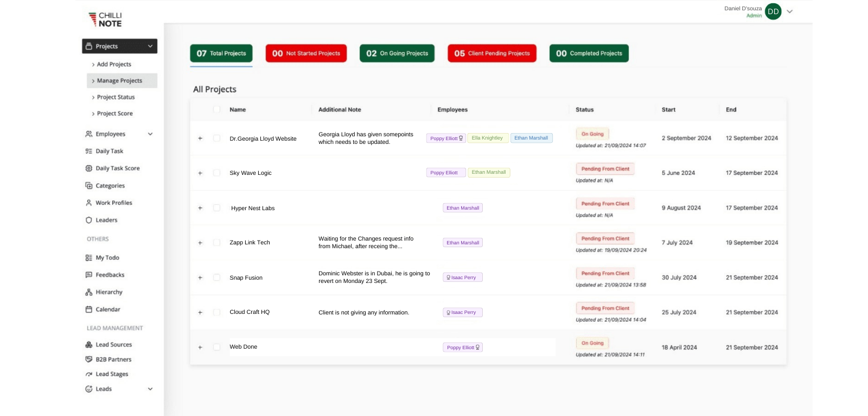Click the Feedbacks icon in sidebar

(x=88, y=275)
